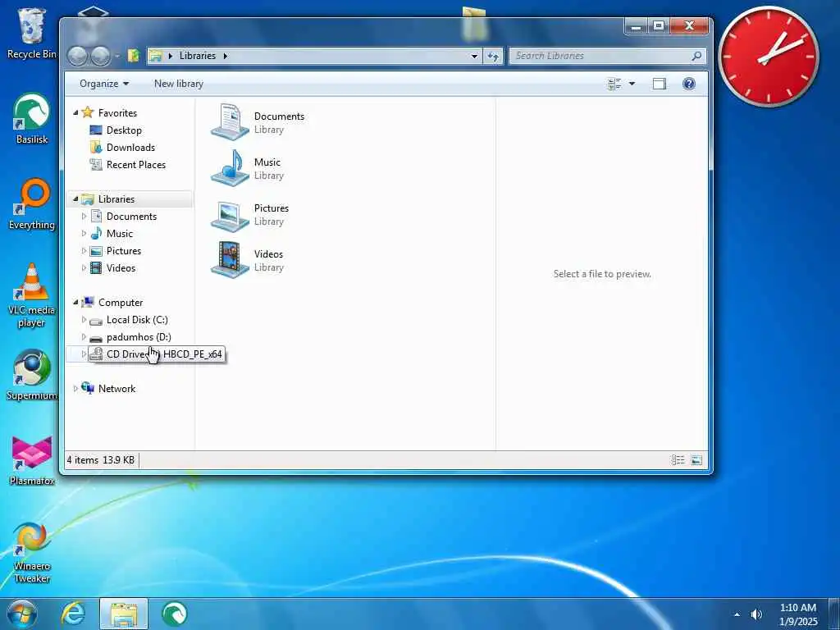Image resolution: width=840 pixels, height=630 pixels.
Task: Switch to Details view in status bar
Action: click(678, 460)
